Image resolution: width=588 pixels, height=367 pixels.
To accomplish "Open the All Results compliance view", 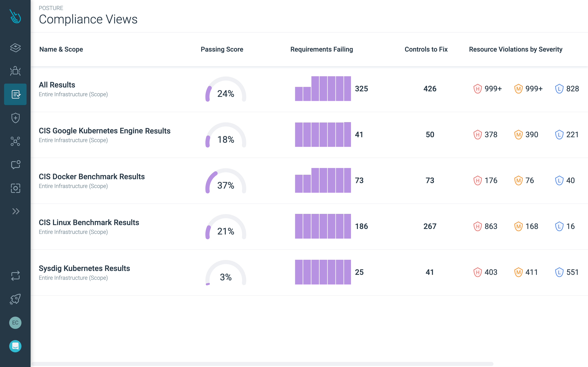I will [57, 85].
